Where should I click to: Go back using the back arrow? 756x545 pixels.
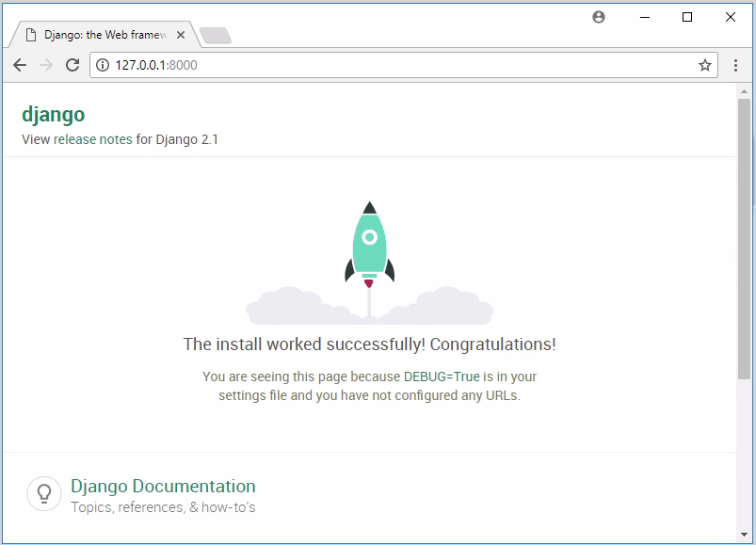click(x=20, y=66)
